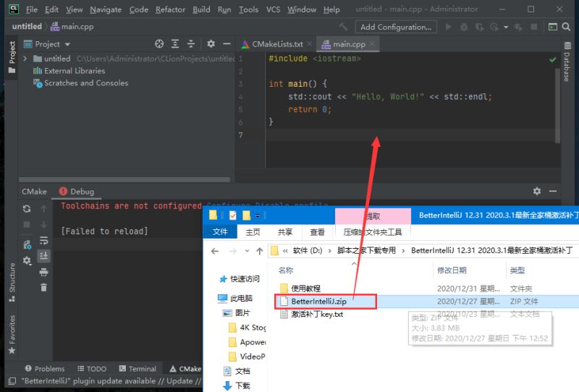Click the print icon in CMake console

point(43,272)
